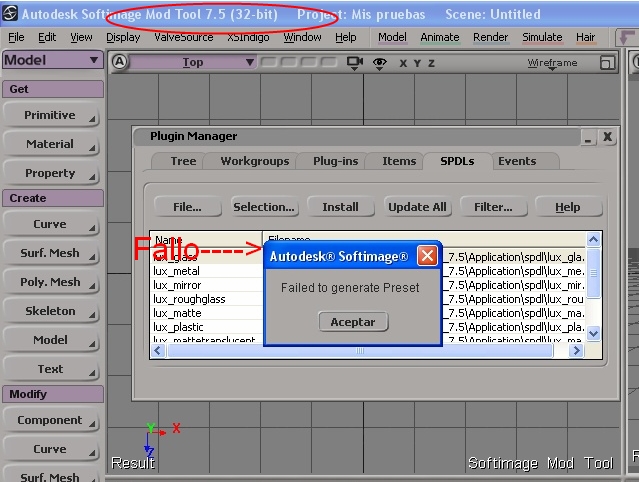This screenshot has height=482, width=639.
Task: Close the Autodesk Softimage error dialog
Action: point(427,256)
